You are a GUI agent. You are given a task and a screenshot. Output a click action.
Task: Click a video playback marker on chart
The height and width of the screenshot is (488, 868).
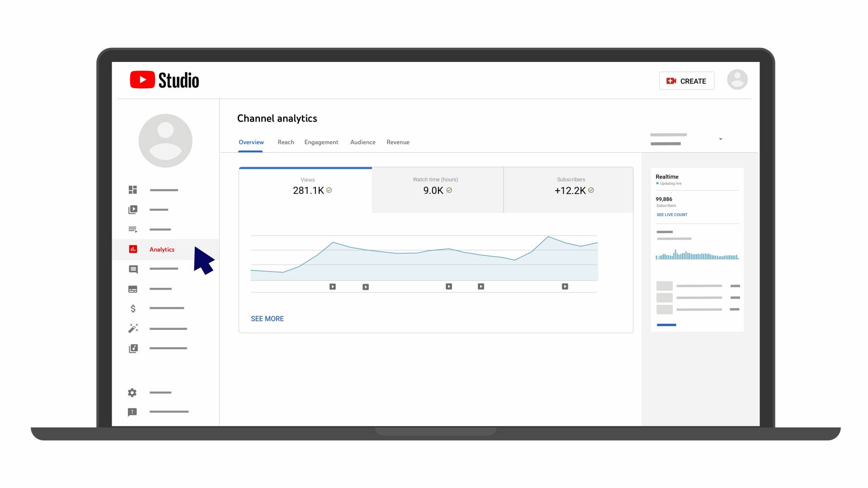(333, 286)
